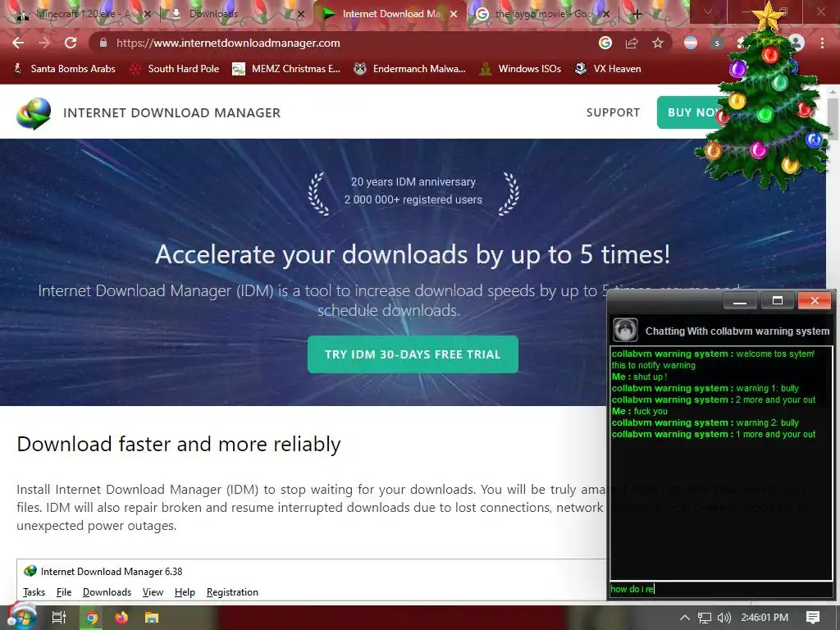Click the Google icon in address bar
This screenshot has height=630, width=840.
605,43
